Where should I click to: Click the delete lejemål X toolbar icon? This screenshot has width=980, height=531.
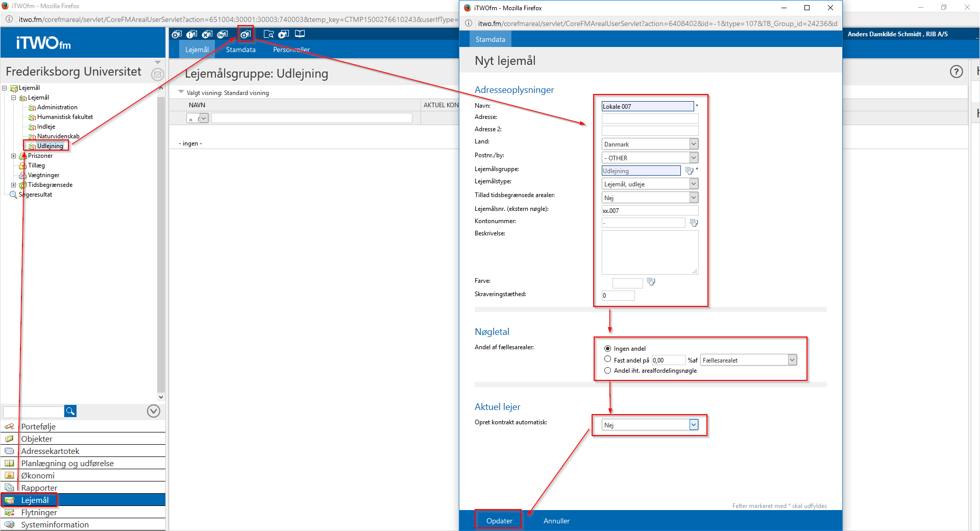[207, 34]
